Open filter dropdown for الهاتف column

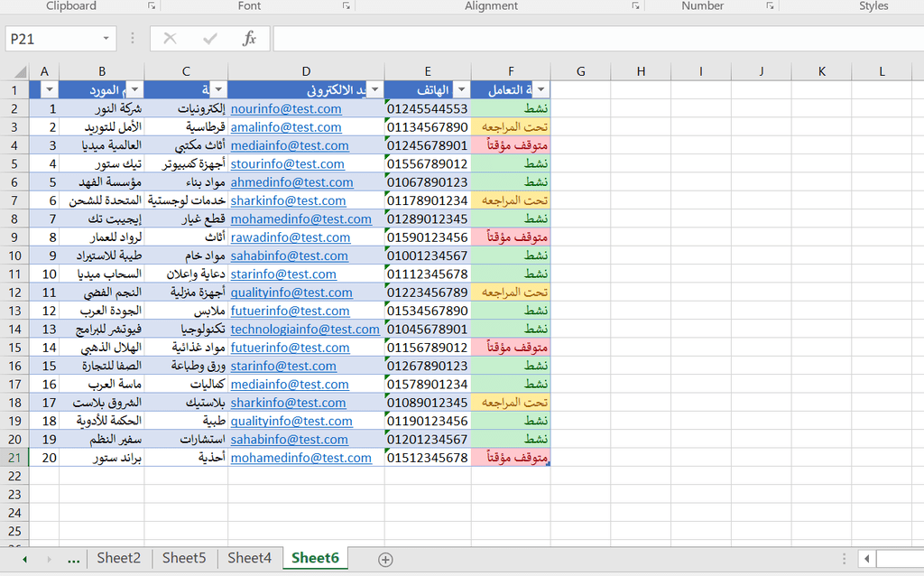[x=461, y=89]
